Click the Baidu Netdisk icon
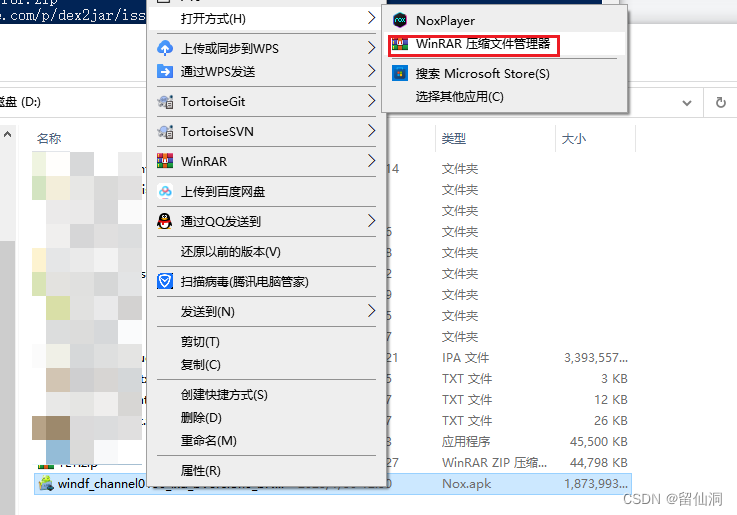 click(x=165, y=191)
